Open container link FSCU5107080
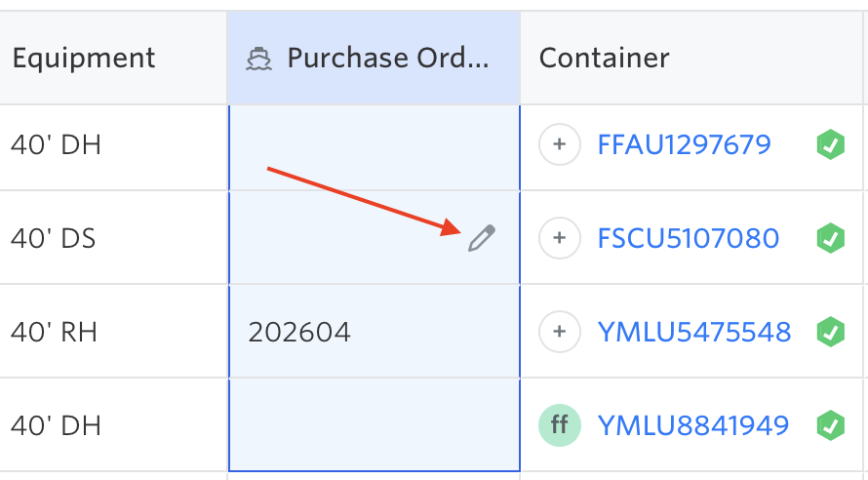The image size is (868, 480). point(688,238)
